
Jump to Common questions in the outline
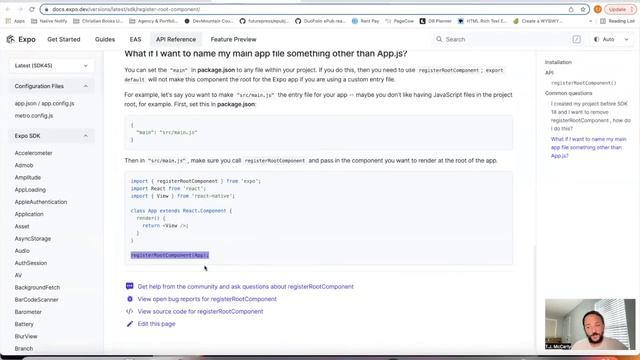568,93
